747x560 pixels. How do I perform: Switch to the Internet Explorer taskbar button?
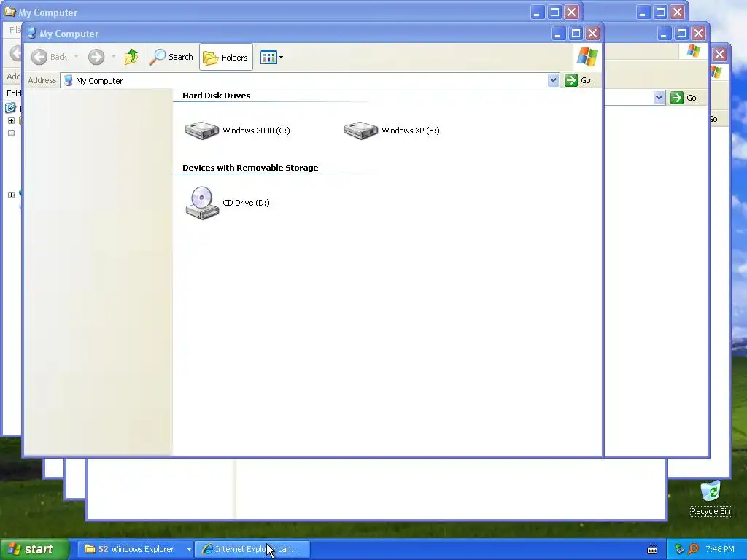pos(252,549)
